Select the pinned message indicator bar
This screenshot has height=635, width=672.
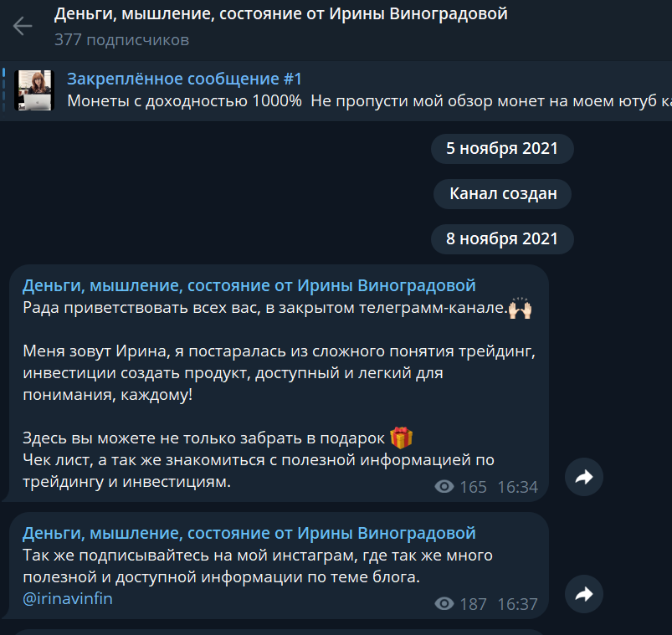click(x=4, y=90)
